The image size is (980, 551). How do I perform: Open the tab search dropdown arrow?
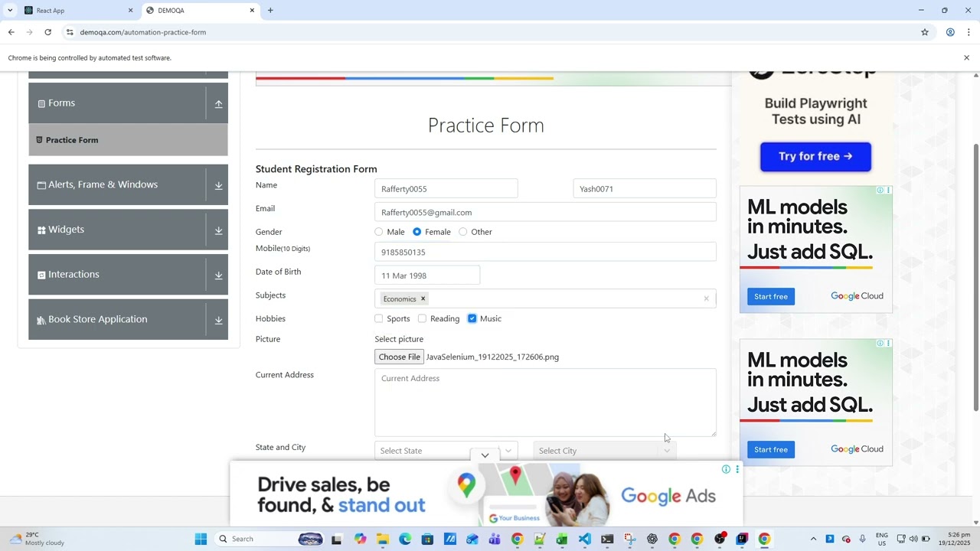click(x=10, y=10)
